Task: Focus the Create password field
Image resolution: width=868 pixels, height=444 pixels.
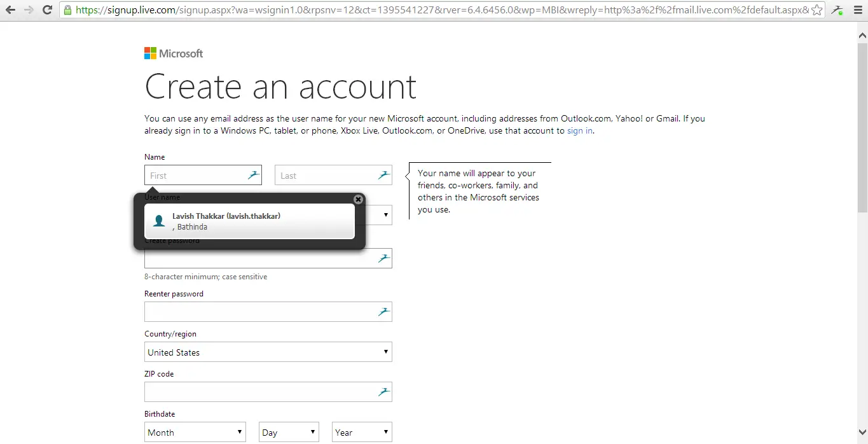Action: tap(268, 258)
